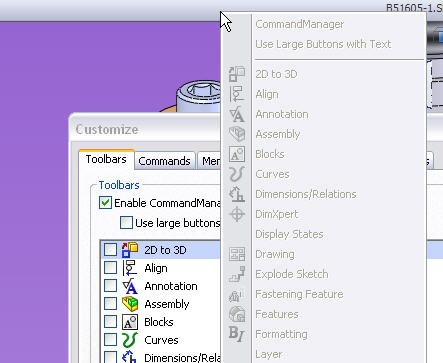Select the Toolbars tab in Customize
The width and height of the screenshot is (443, 363).
pyautogui.click(x=106, y=159)
